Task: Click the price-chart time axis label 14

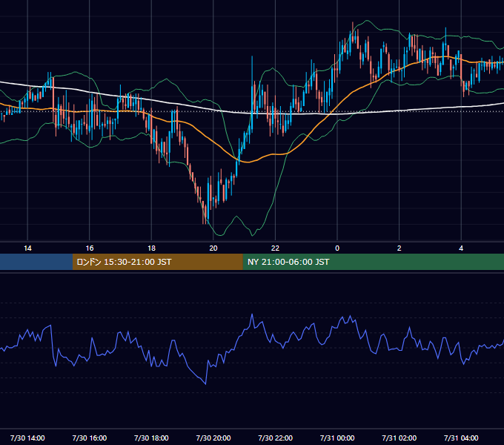Action: coord(27,248)
